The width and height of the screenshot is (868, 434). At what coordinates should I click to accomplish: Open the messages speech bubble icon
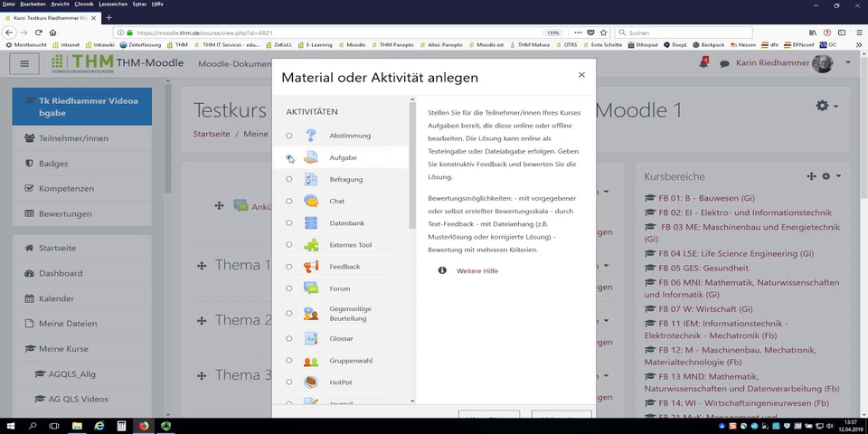click(724, 63)
